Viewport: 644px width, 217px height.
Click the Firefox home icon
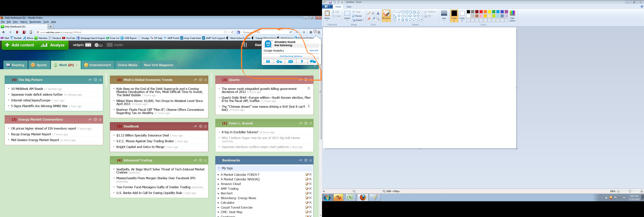(x=311, y=32)
